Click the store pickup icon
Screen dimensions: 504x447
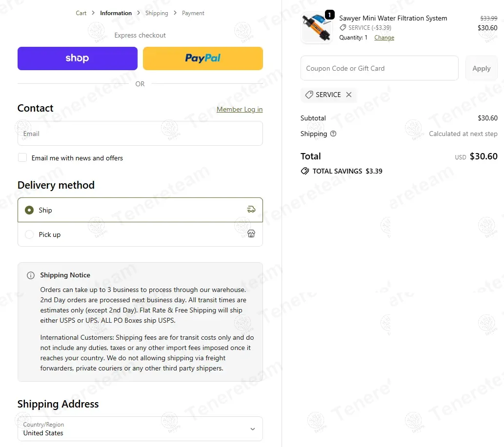251,233
